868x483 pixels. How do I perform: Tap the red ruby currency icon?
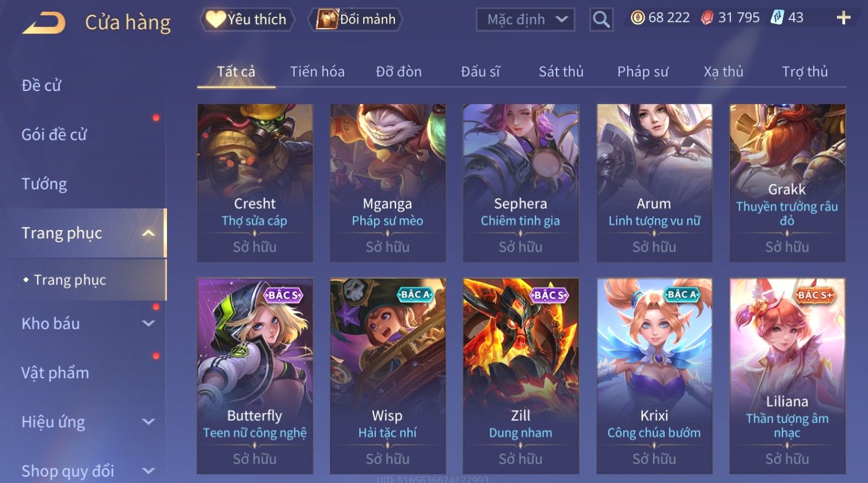coord(707,18)
